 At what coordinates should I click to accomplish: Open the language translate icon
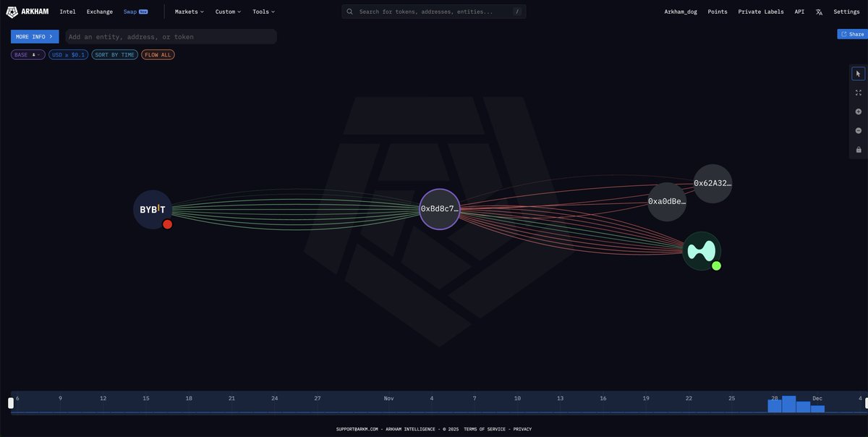tap(819, 12)
